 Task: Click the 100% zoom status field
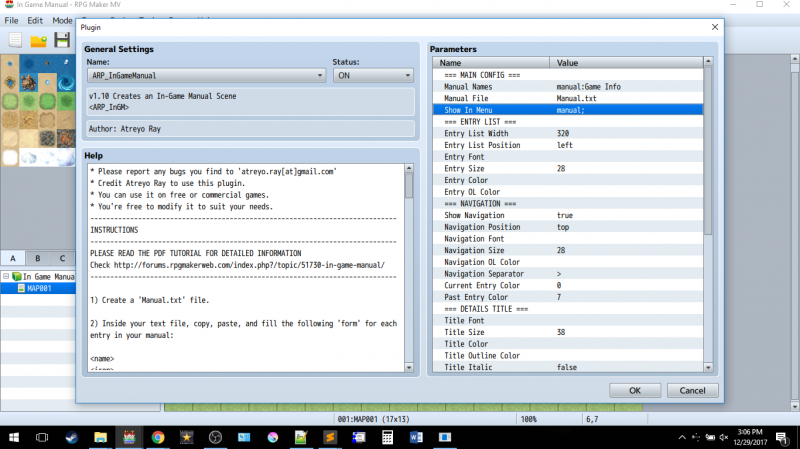click(548, 419)
